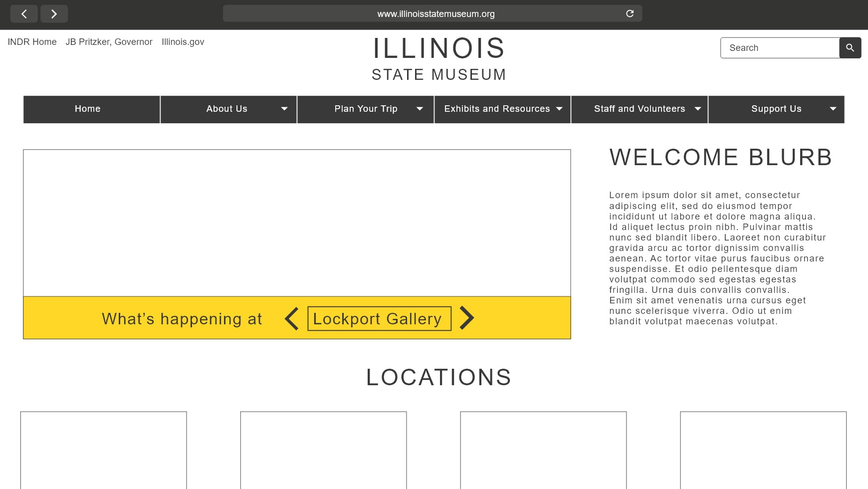
Task: Open the Support Us dropdown arrow
Action: pos(833,109)
